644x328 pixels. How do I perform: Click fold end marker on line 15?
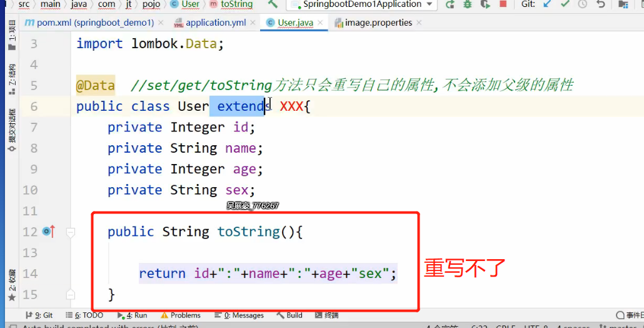[x=71, y=294]
